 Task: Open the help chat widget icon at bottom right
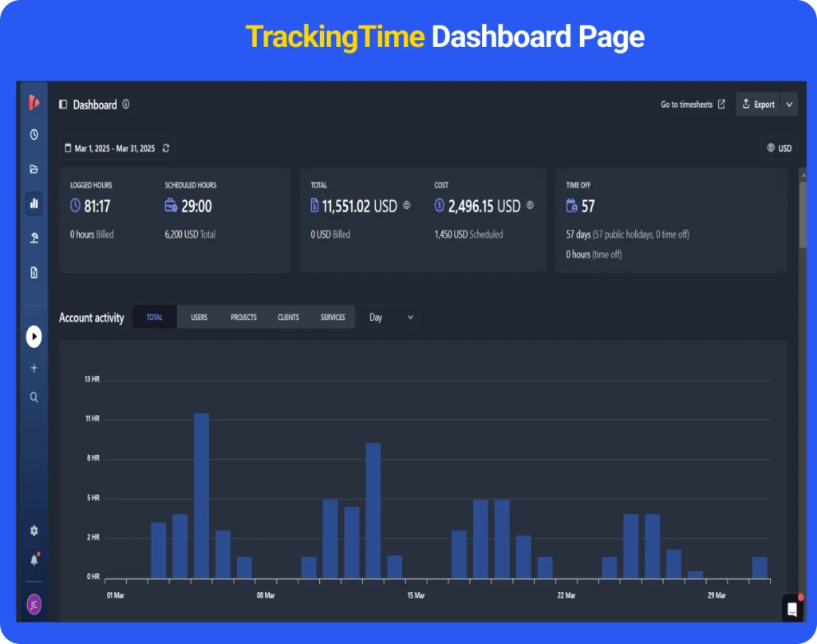[792, 609]
